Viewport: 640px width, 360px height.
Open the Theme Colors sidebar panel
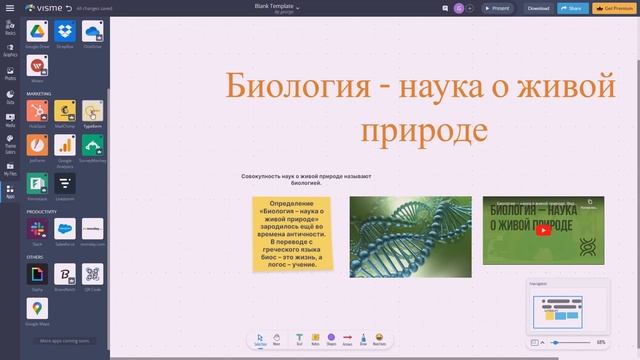10,144
